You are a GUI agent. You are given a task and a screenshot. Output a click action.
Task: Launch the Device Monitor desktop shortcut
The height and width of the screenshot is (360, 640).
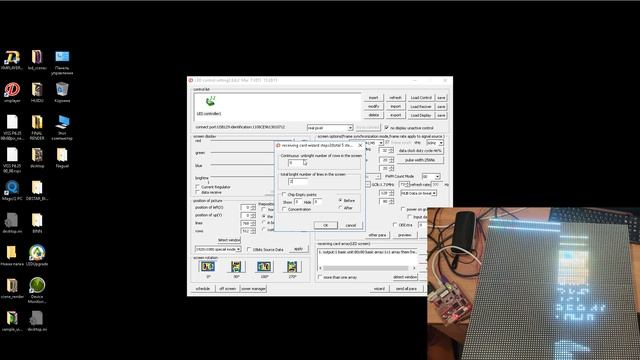[37, 285]
